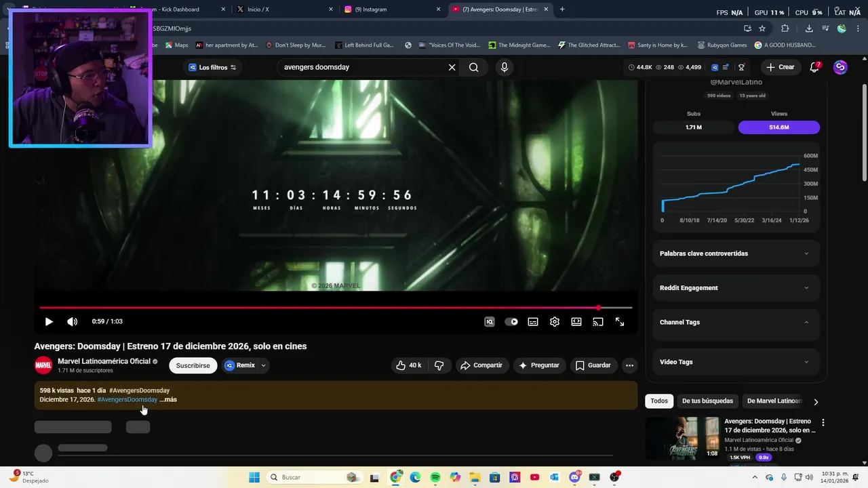Viewport: 868px width, 488px height.
Task: Click the Suscribirse button
Action: pos(193,365)
